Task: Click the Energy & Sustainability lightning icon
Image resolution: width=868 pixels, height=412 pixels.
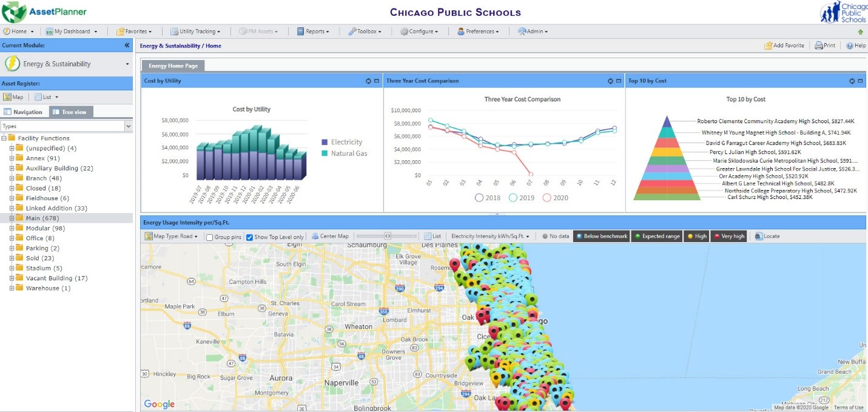Action: tap(12, 64)
